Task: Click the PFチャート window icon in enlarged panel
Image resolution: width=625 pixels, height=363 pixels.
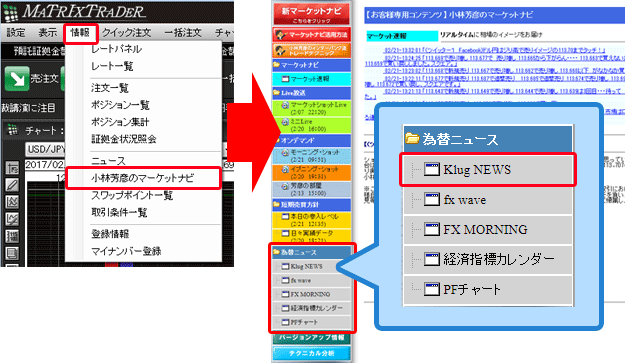Action: [431, 289]
